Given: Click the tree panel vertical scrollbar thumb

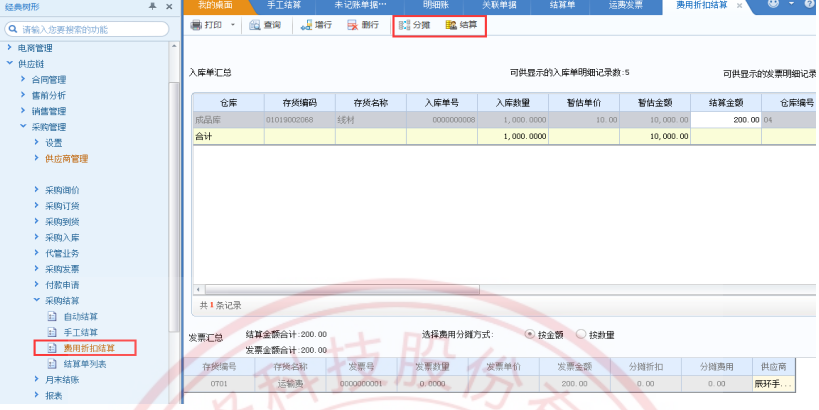Looking at the screenshot, I should coord(174,206).
